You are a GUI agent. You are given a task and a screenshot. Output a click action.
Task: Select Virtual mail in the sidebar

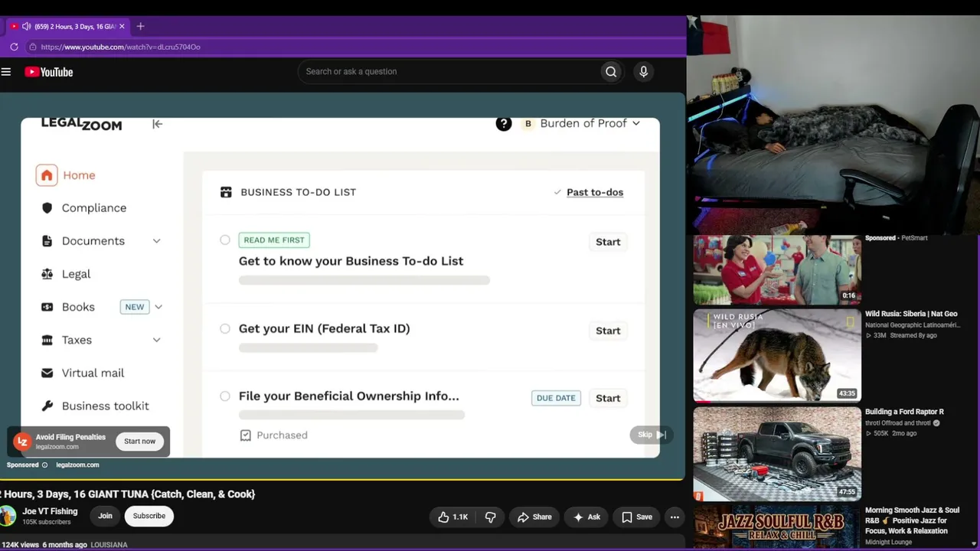click(x=93, y=373)
